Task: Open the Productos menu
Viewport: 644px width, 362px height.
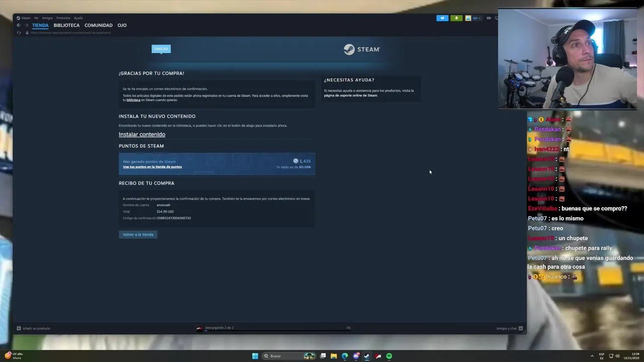Action: click(x=63, y=18)
